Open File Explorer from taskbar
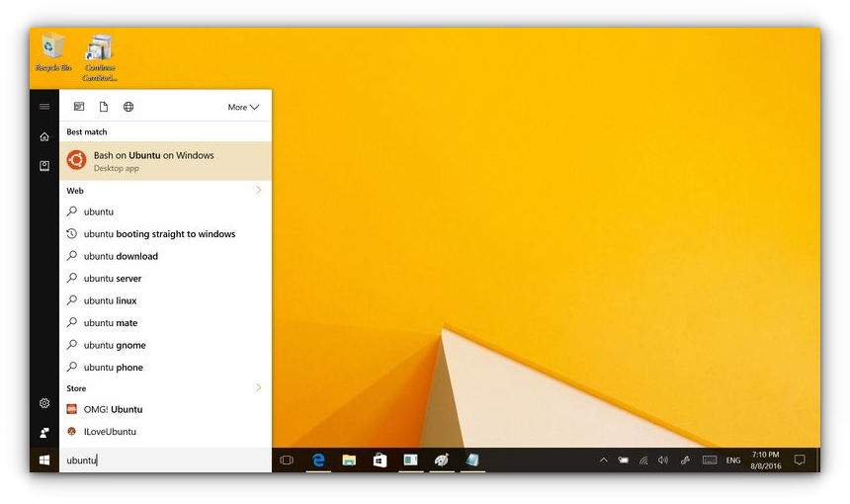This screenshot has width=850, height=504. coord(349,461)
